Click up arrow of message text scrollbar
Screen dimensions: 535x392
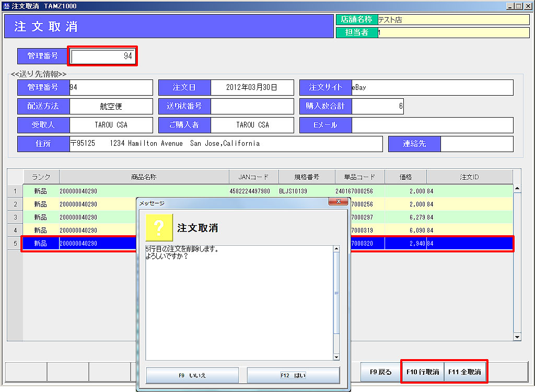pos(336,249)
